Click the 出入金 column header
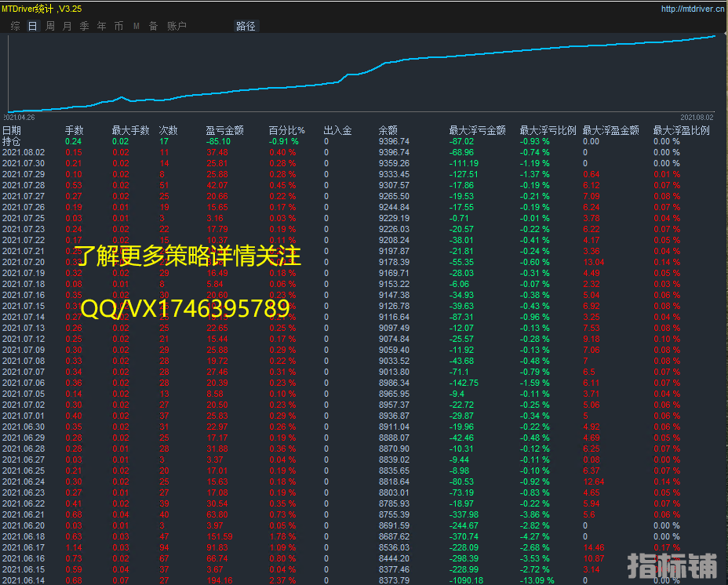This screenshot has height=585, width=728. point(337,130)
